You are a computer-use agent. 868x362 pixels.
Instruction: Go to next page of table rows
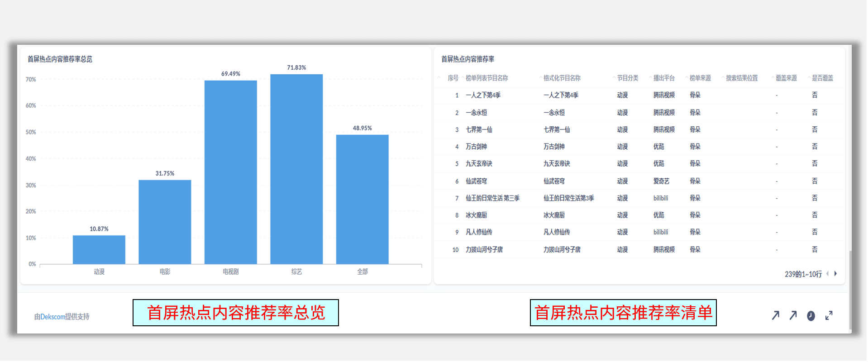pos(835,273)
